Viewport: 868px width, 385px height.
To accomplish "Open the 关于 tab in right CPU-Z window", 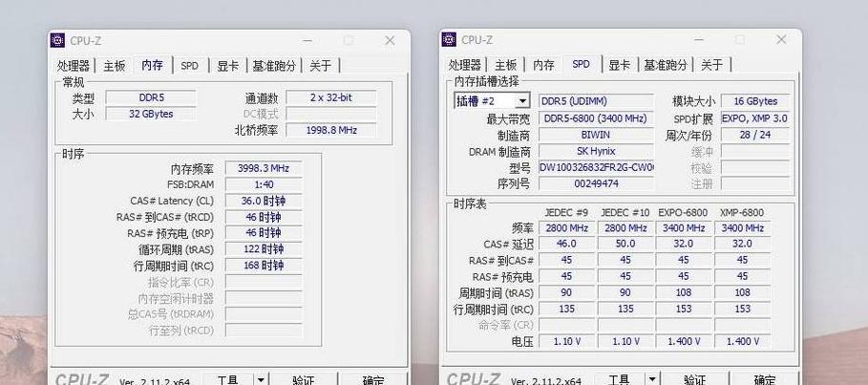I will click(x=712, y=65).
